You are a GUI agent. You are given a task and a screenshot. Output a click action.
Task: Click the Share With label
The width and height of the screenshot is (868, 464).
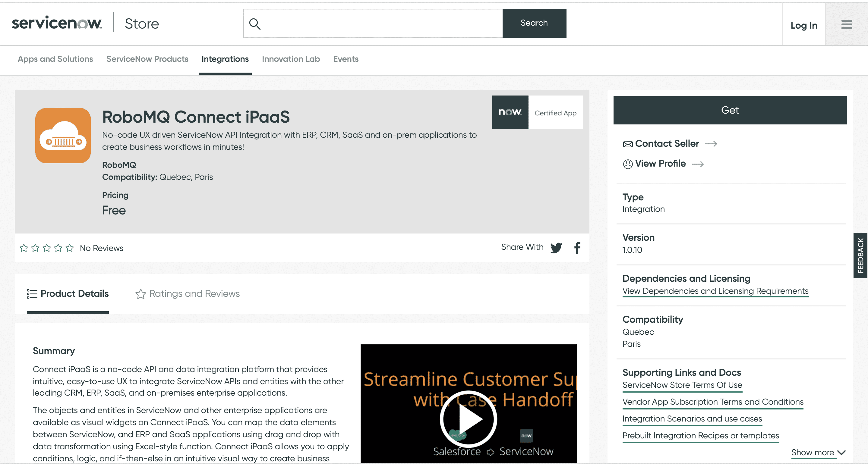click(x=522, y=247)
